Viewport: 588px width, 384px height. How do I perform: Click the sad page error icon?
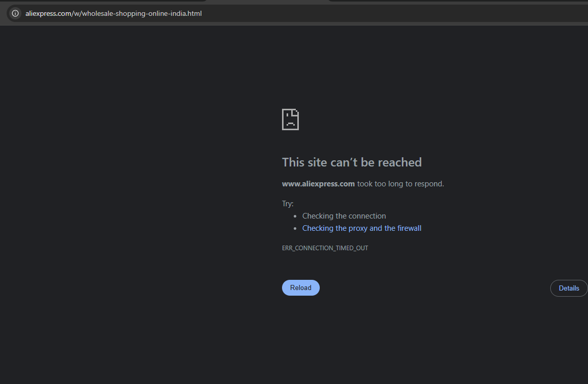[290, 119]
